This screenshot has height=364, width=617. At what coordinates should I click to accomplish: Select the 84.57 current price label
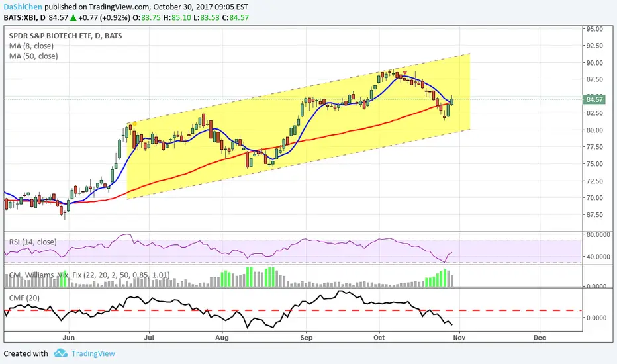tap(594, 99)
